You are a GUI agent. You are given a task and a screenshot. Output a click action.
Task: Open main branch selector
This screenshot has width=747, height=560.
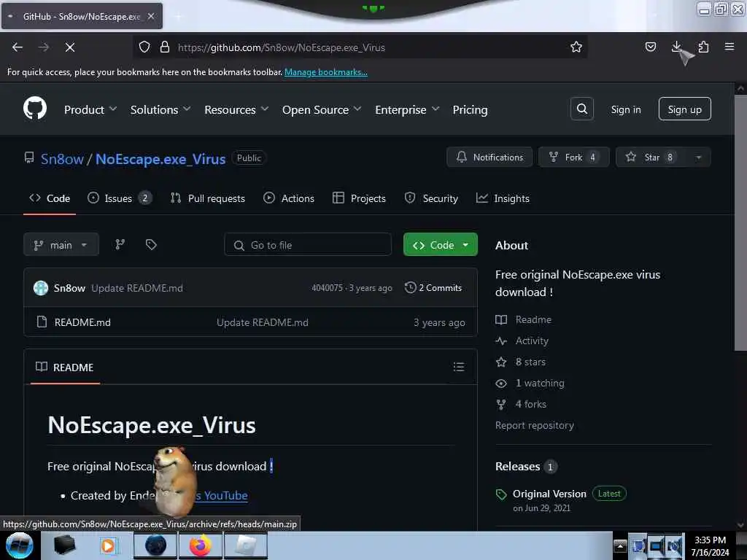61,245
